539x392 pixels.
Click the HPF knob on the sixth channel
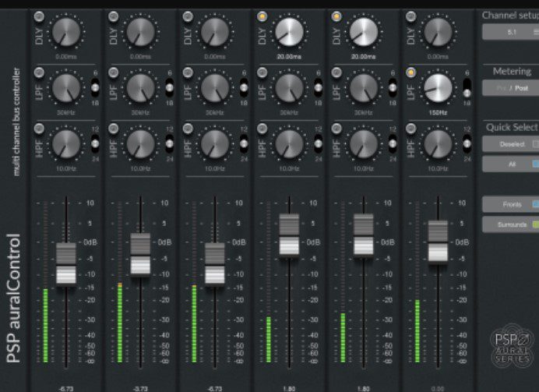pyautogui.click(x=438, y=144)
